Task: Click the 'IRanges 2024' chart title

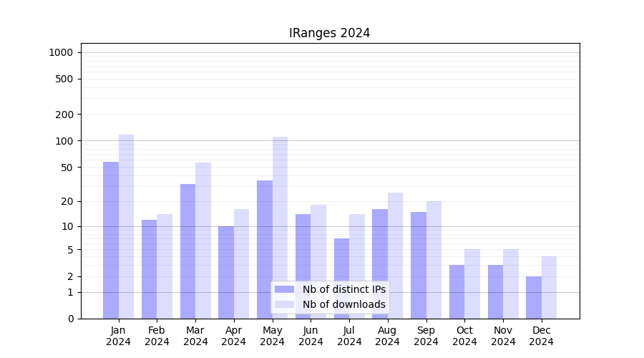Action: 329,33
